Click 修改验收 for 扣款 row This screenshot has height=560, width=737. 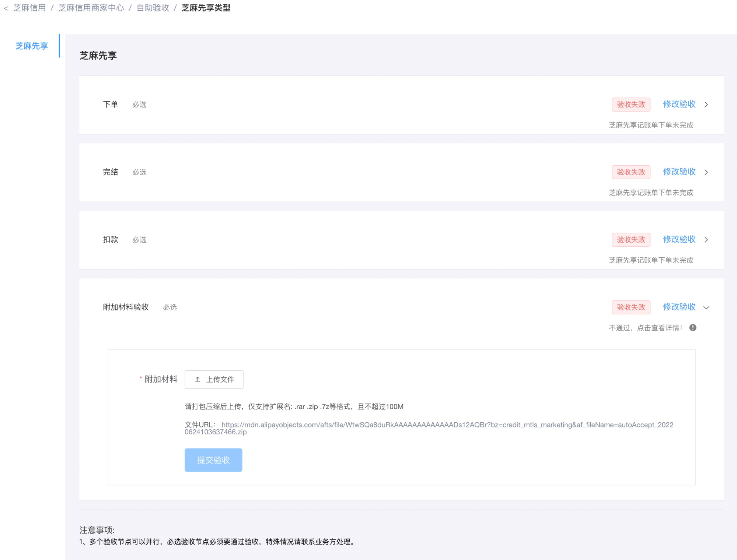pyautogui.click(x=679, y=239)
